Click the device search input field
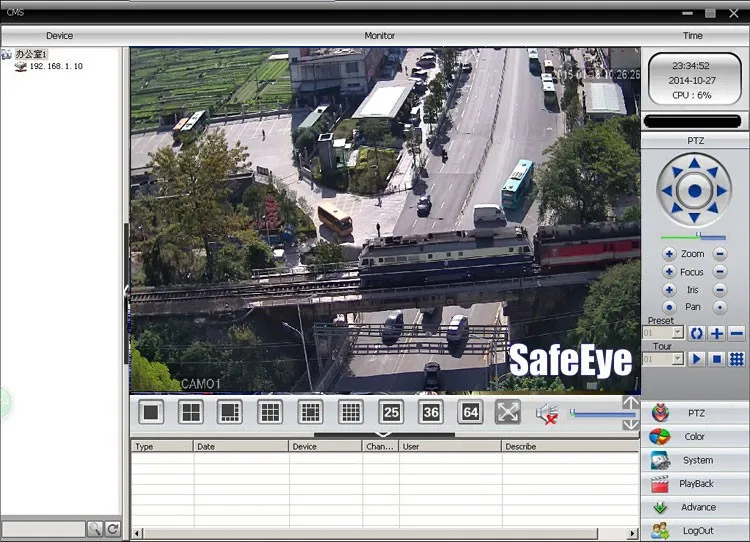 click(43, 529)
